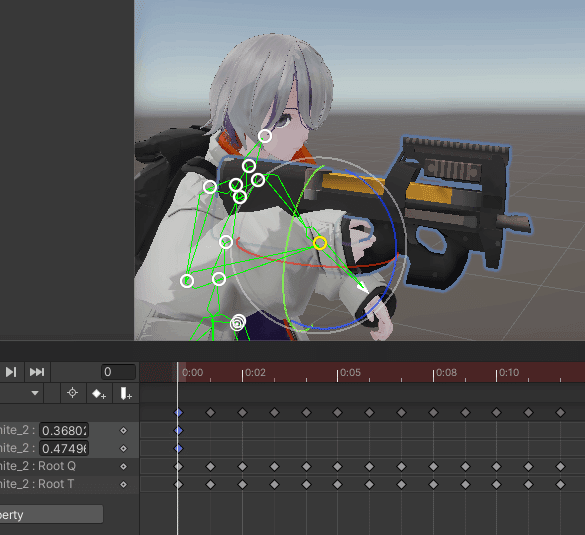Open the clip dropdown arrow beside the crosshair icon

pyautogui.click(x=35, y=393)
